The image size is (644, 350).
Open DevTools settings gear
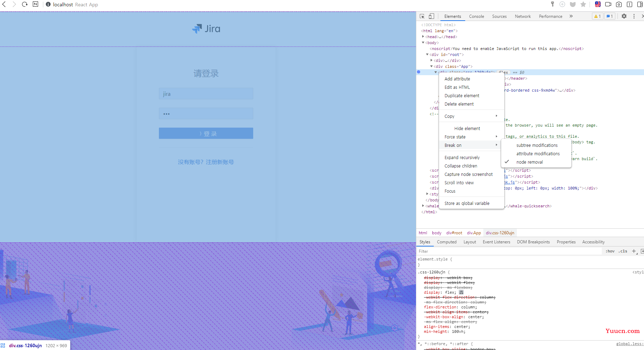624,16
